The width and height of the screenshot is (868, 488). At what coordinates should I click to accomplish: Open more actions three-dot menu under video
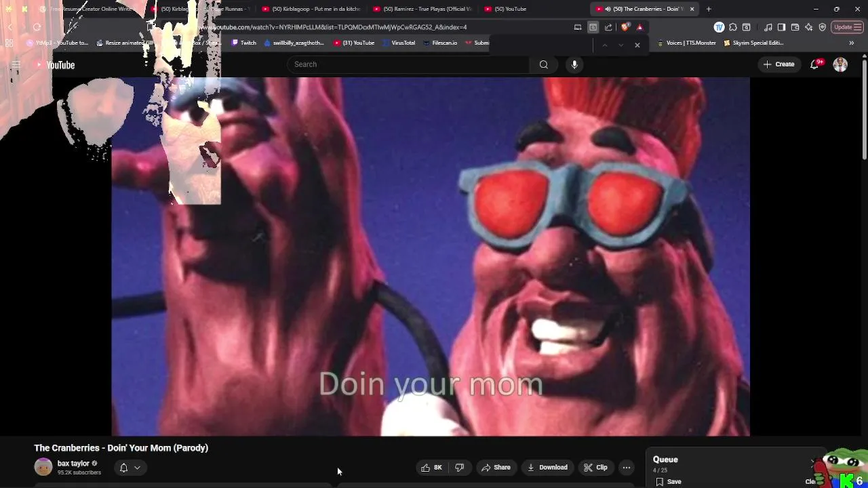click(627, 467)
